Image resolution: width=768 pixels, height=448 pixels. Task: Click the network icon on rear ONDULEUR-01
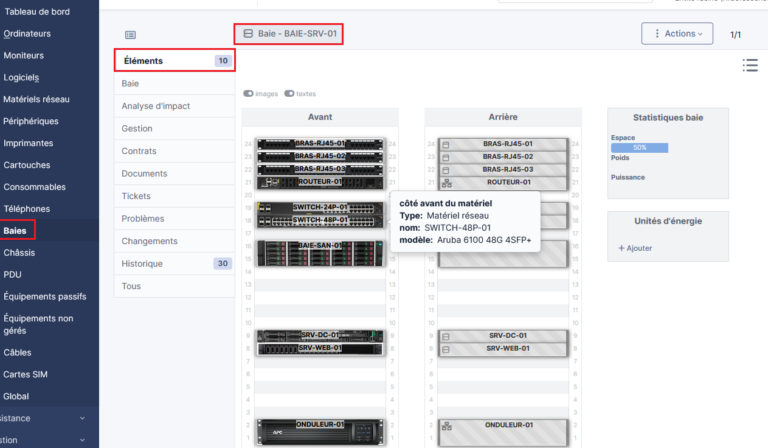pyautogui.click(x=447, y=426)
